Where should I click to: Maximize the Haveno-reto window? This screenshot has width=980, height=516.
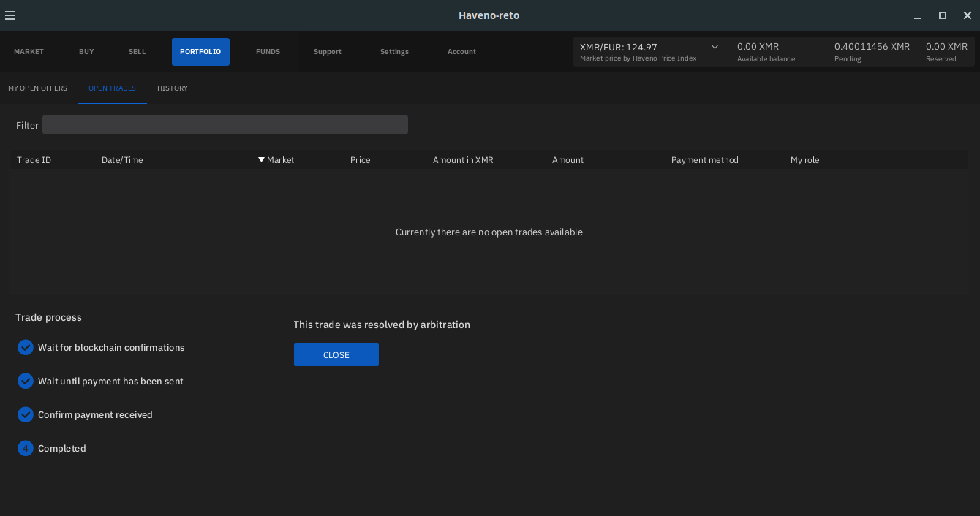pyautogui.click(x=943, y=15)
